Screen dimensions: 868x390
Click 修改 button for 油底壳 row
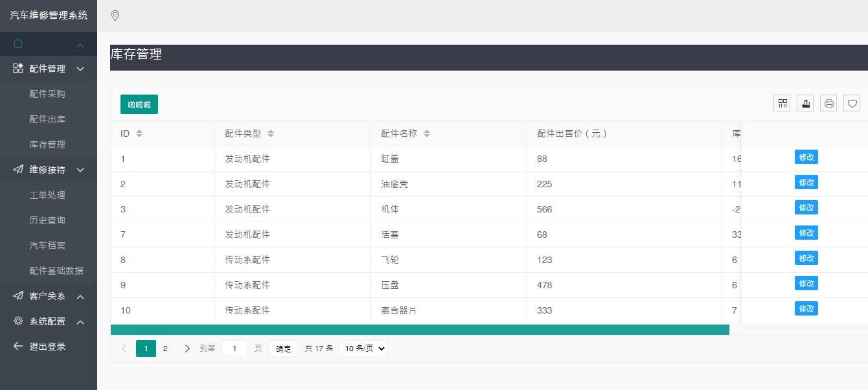click(806, 183)
